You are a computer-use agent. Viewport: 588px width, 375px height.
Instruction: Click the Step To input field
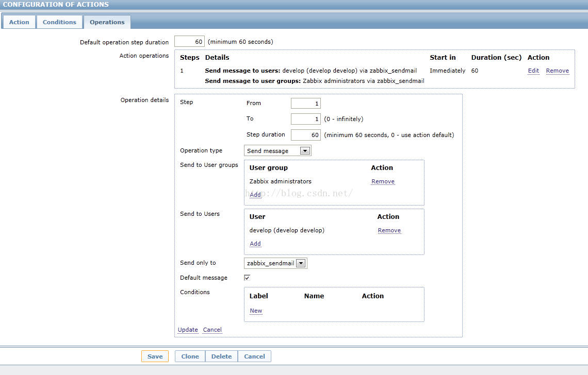pyautogui.click(x=306, y=119)
